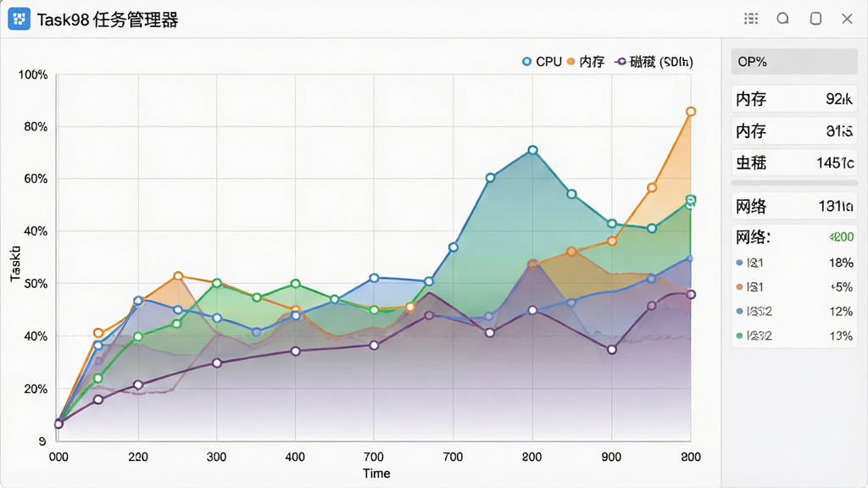Click the 100% label on the vertical axis

[x=33, y=75]
